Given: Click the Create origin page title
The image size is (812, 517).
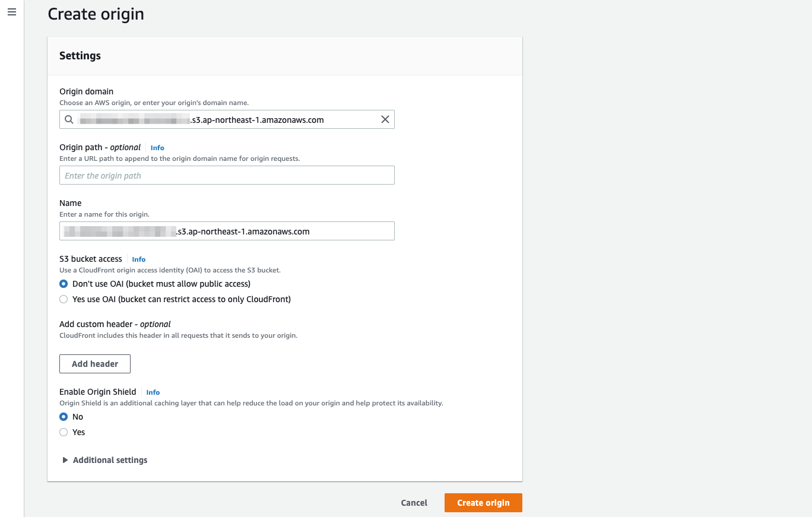Looking at the screenshot, I should coord(96,14).
